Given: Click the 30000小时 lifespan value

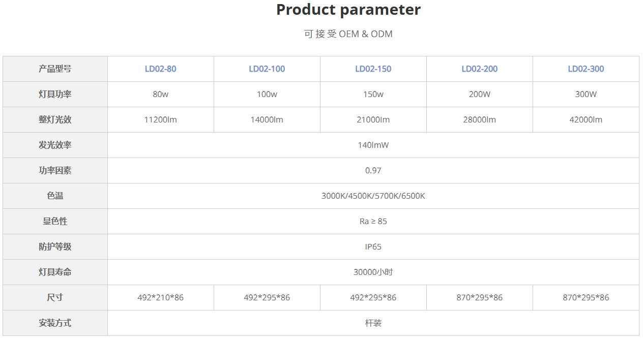Looking at the screenshot, I should [x=373, y=272].
